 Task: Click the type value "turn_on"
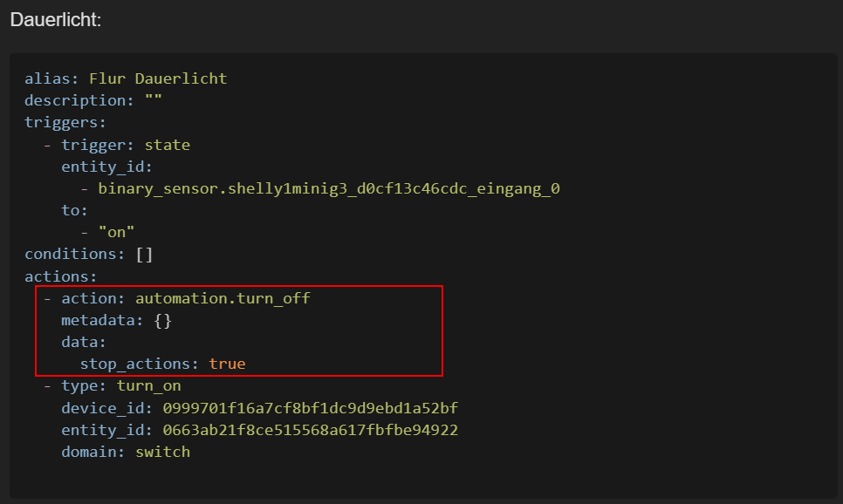click(148, 385)
